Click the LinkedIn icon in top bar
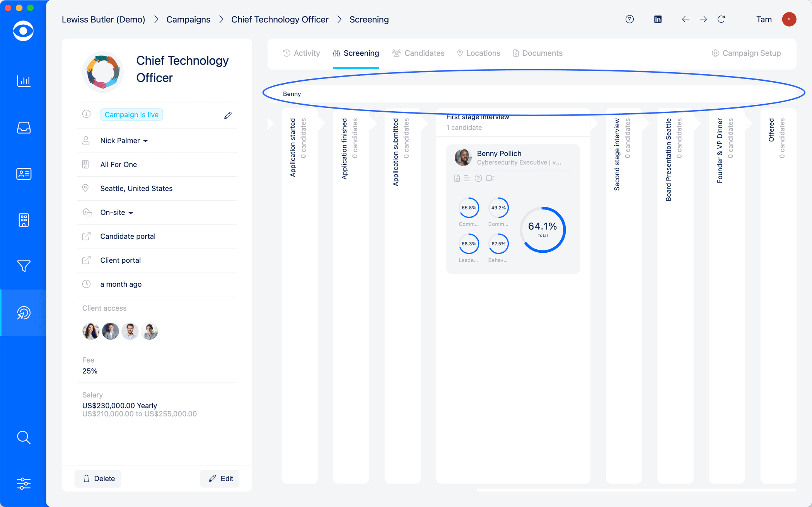812x507 pixels. coord(658,19)
